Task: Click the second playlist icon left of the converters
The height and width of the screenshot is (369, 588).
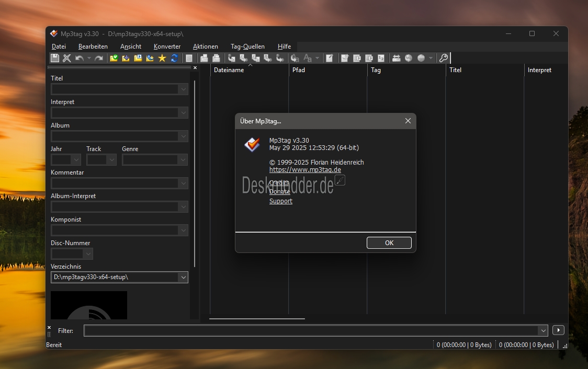Action: click(x=216, y=58)
